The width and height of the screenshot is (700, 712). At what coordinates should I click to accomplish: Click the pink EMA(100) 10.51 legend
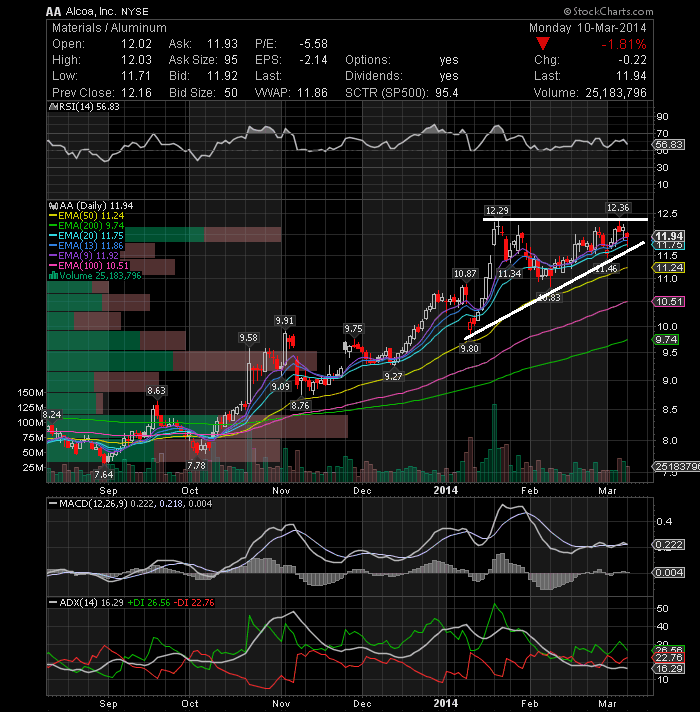pos(89,266)
